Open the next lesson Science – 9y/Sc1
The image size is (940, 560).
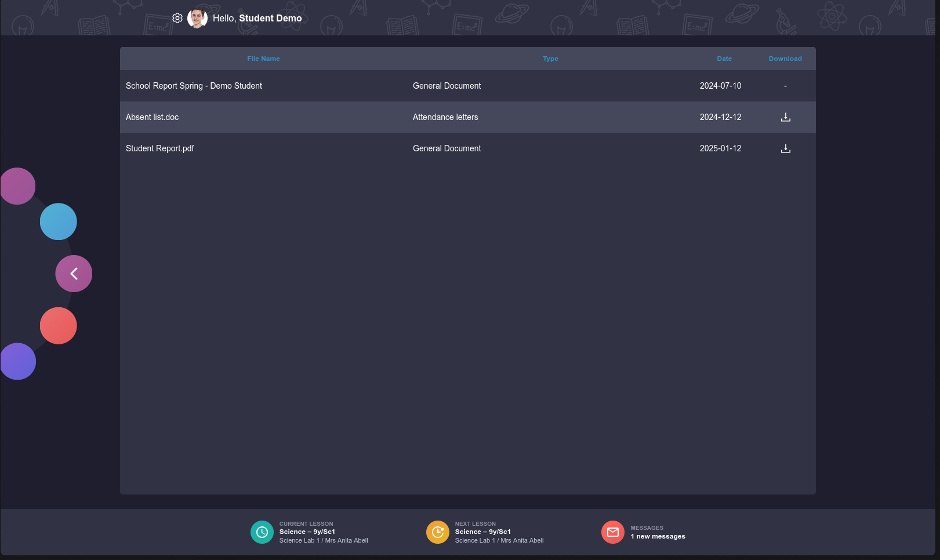pos(483,532)
